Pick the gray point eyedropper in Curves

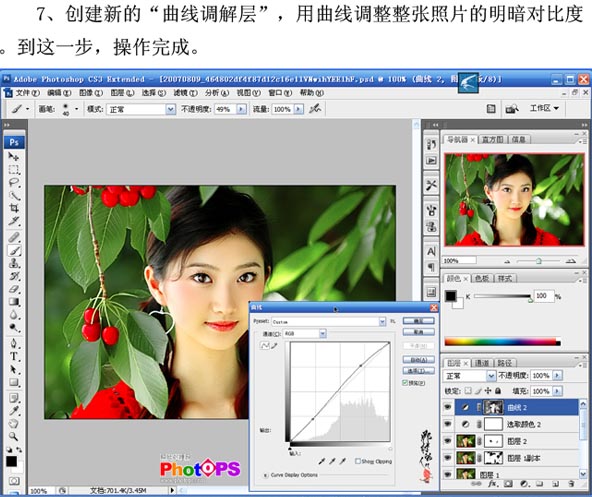(332, 461)
